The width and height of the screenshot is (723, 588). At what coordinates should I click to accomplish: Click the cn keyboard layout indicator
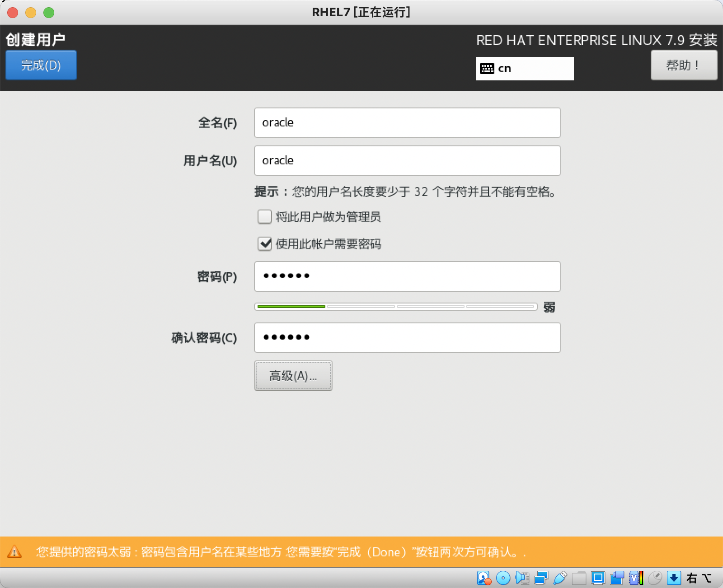525,69
